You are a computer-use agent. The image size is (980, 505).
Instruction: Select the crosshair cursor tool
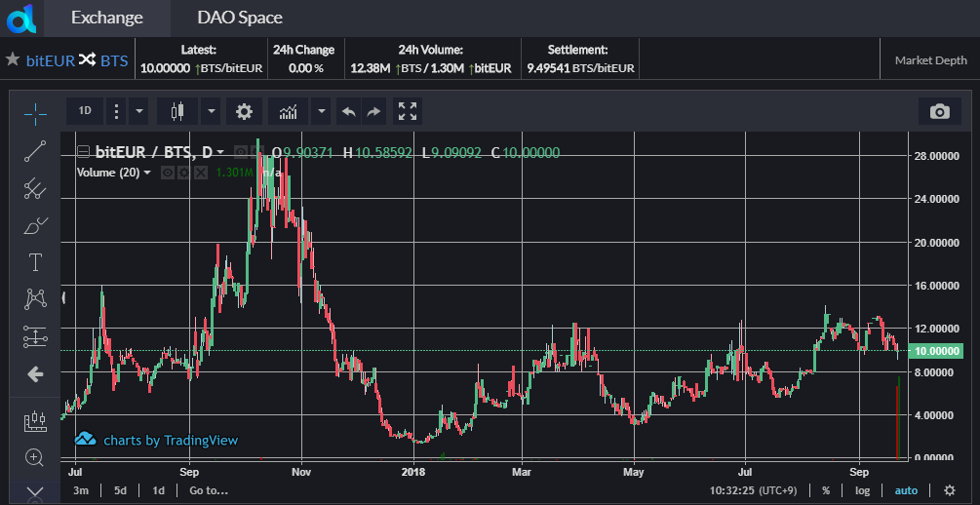click(35, 113)
